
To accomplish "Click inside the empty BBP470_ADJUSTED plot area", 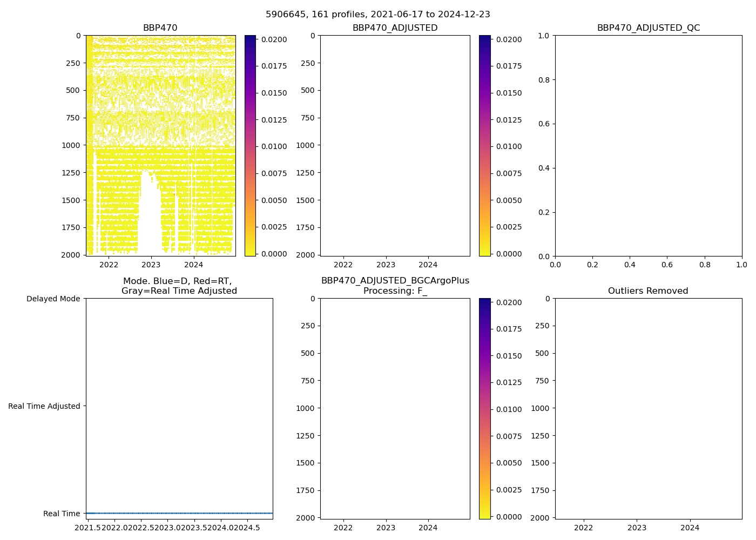I will (395, 146).
